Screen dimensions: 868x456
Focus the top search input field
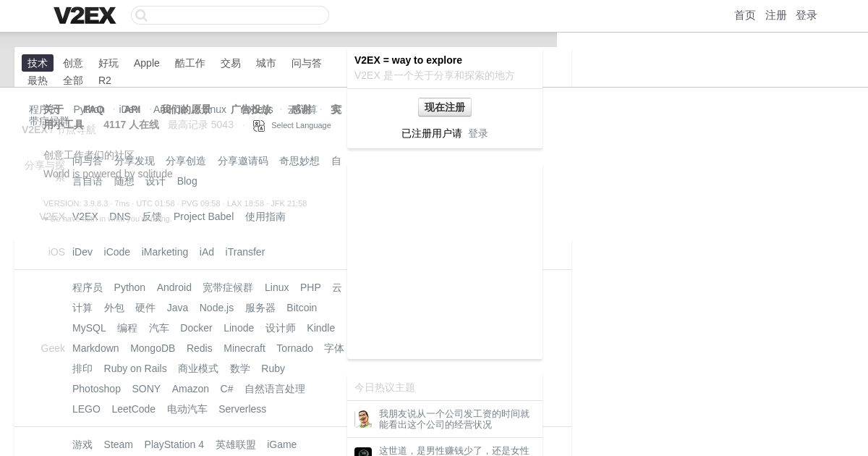tap(230, 15)
